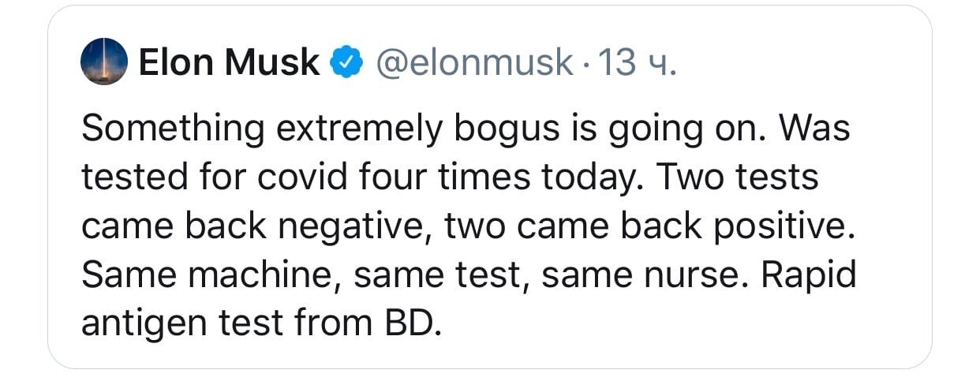980x381 pixels.
Task: Click the blue verified badge checkmark
Action: [346, 62]
